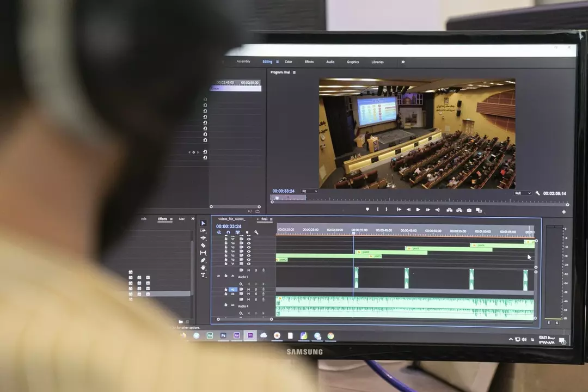Open Chrome from the taskbar

pos(331,336)
